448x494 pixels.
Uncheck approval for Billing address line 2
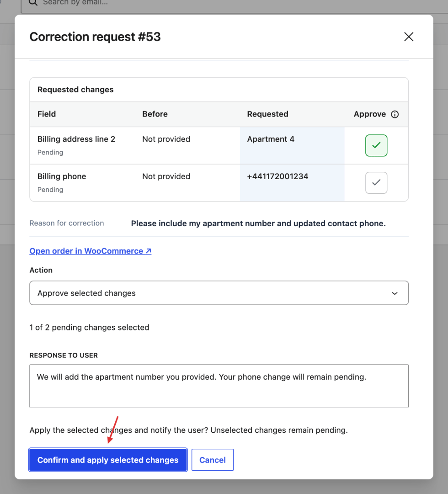(x=376, y=145)
